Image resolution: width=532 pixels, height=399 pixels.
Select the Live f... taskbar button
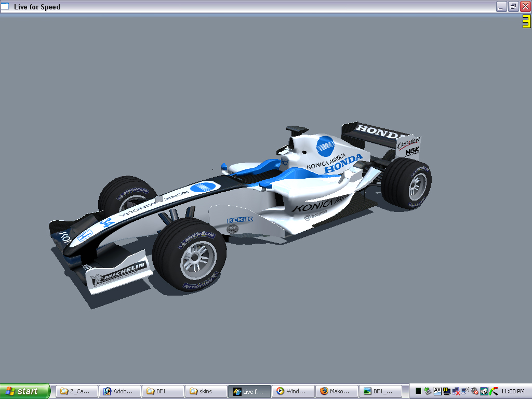[x=249, y=391]
